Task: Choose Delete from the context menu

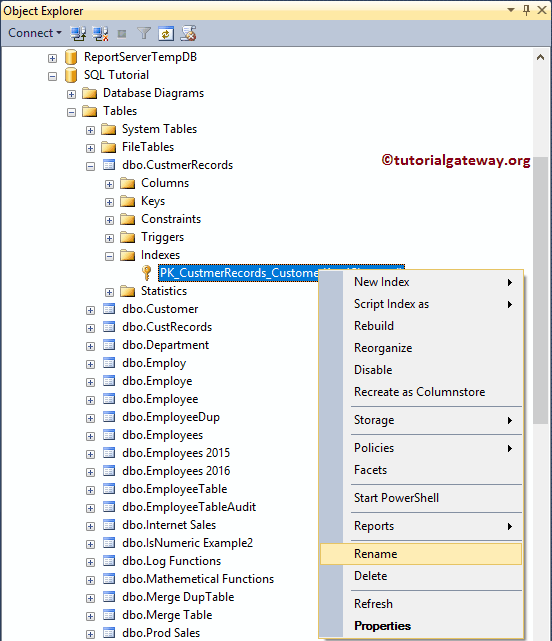Action: point(421,576)
